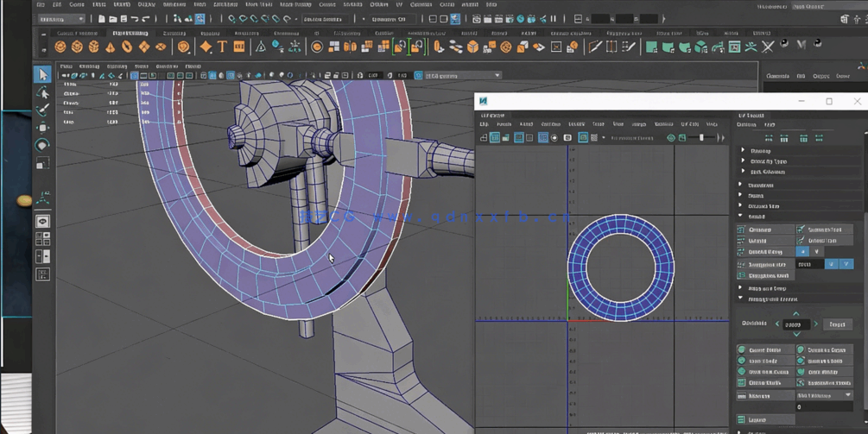This screenshot has width=868, height=434.
Task: Click the save scene disk icon
Action: click(x=124, y=19)
